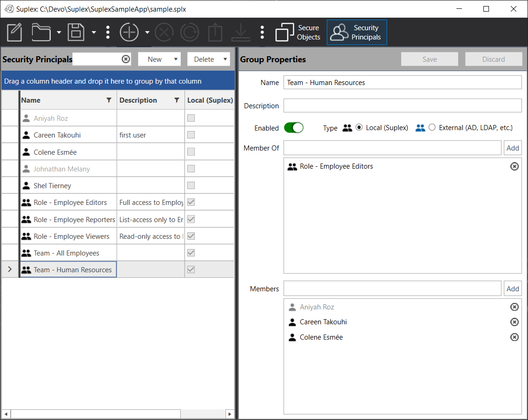Click group icon beside Role - Employee Viewers row

pos(26,236)
